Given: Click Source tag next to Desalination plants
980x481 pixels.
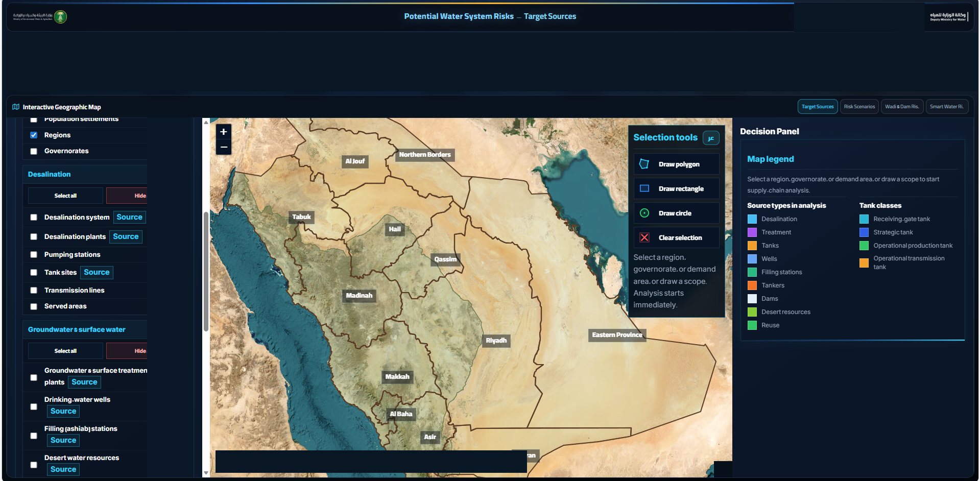Looking at the screenshot, I should [126, 236].
